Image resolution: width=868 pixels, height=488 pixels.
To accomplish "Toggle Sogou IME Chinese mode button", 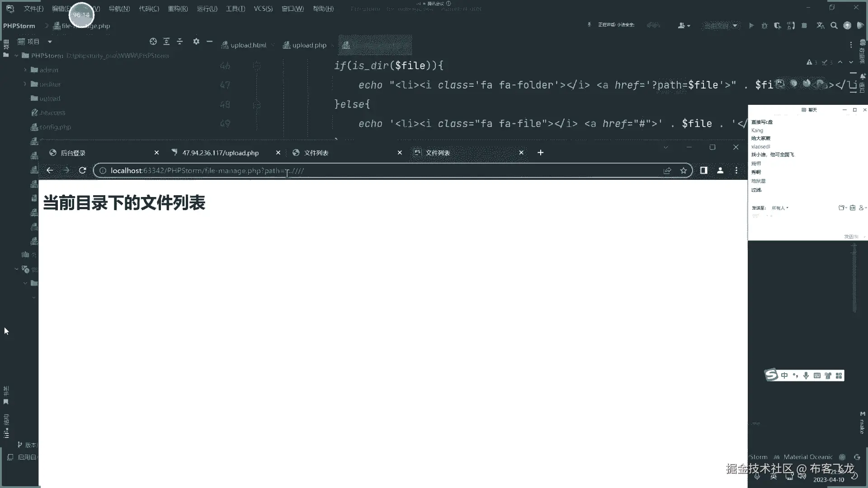I will point(784,375).
